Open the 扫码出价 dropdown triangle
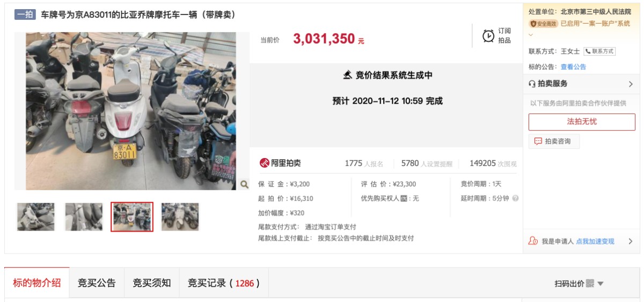 point(600,284)
